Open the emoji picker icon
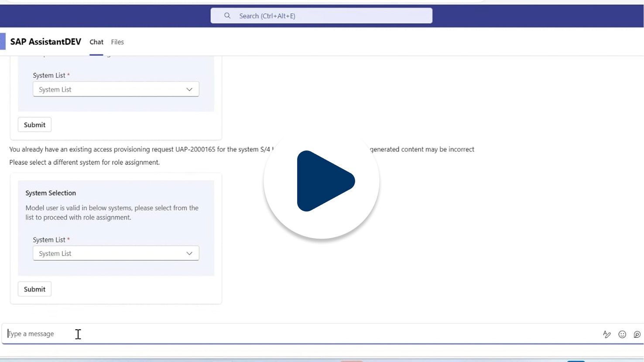Image resolution: width=644 pixels, height=362 pixels. pos(622,334)
